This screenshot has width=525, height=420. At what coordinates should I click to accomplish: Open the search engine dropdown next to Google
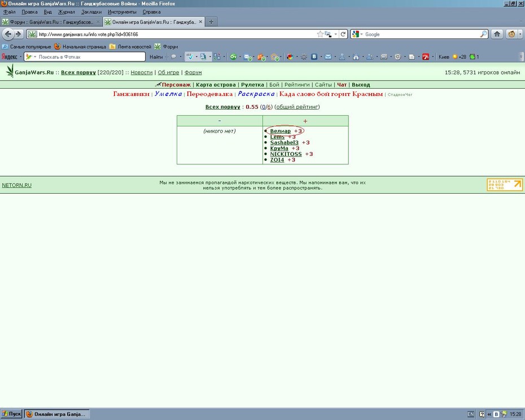[x=361, y=34]
